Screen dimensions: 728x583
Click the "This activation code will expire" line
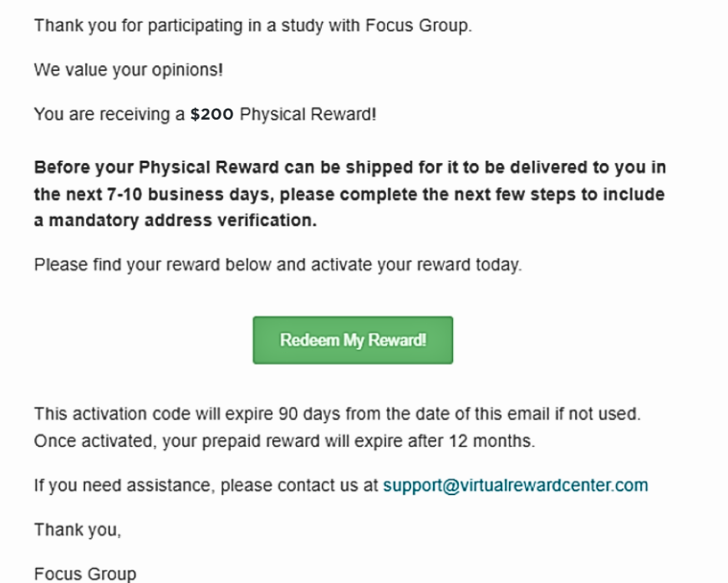[x=337, y=414]
